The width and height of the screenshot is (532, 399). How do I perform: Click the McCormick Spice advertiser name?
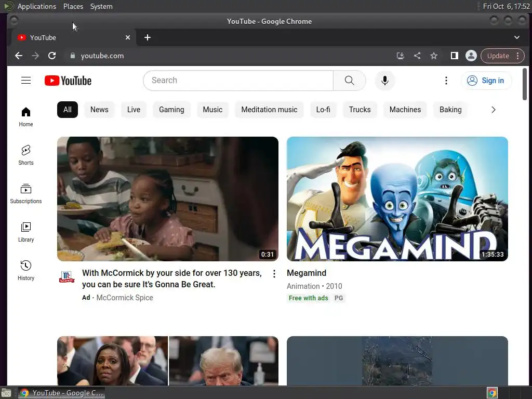coord(125,298)
